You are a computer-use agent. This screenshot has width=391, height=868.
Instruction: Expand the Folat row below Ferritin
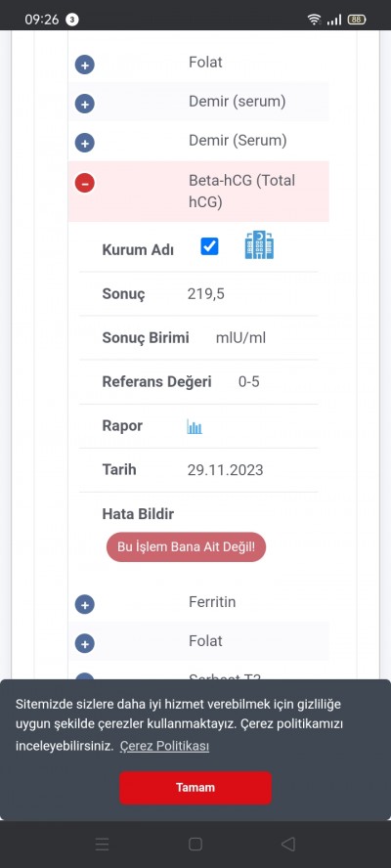click(85, 644)
